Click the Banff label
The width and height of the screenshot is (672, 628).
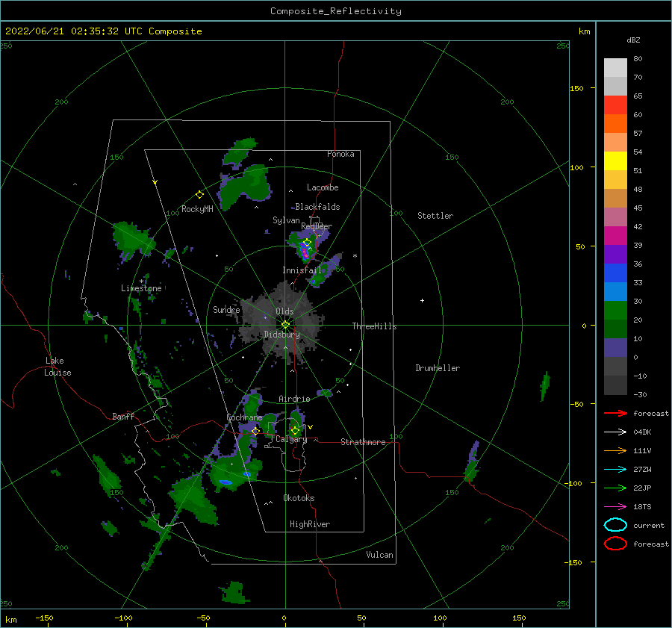pyautogui.click(x=123, y=417)
